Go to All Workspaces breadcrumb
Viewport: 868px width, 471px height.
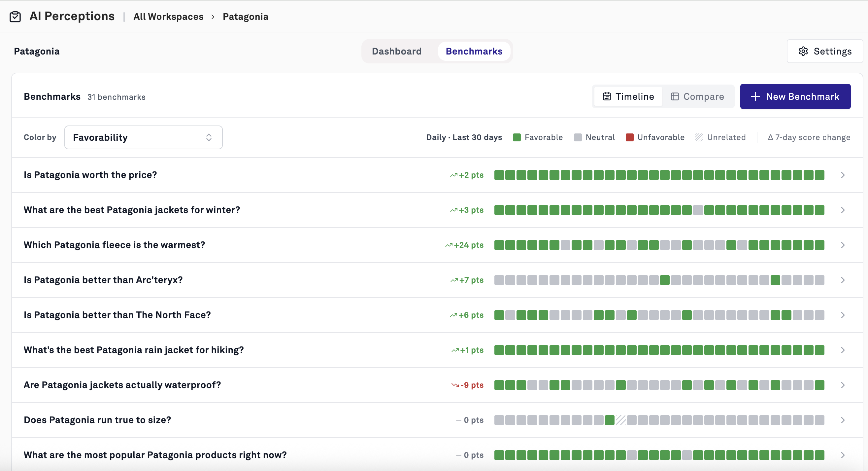[168, 17]
